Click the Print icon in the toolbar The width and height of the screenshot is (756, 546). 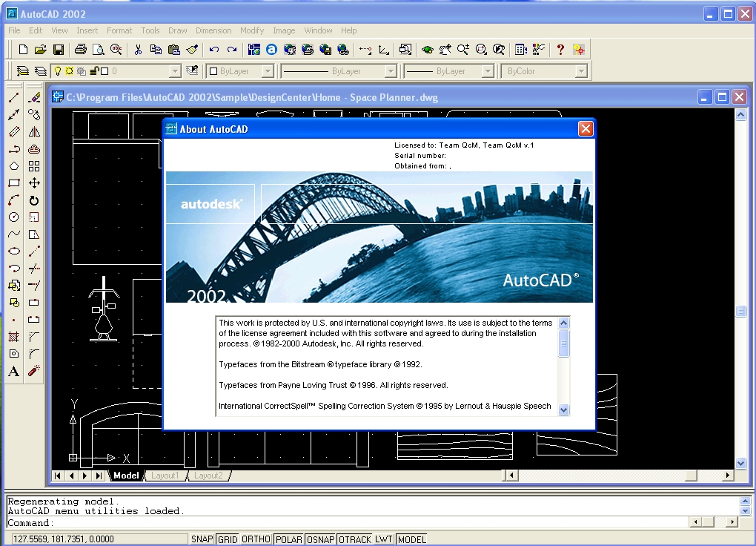click(81, 50)
